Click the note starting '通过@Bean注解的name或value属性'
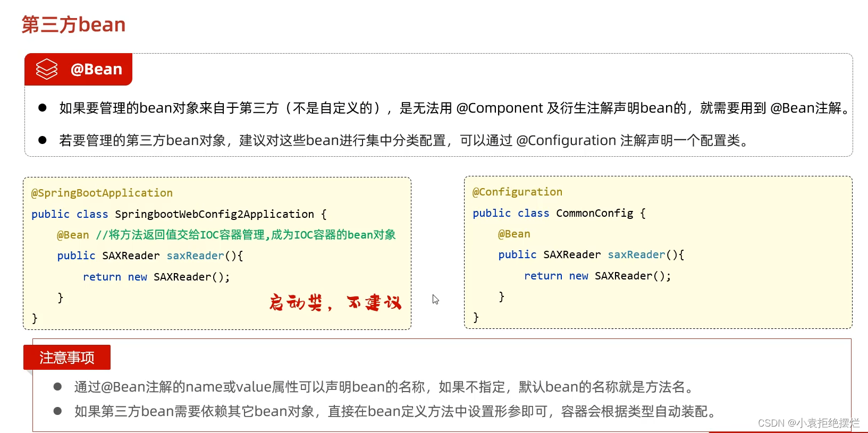Screen dimensions: 868x433 [x=386, y=387]
